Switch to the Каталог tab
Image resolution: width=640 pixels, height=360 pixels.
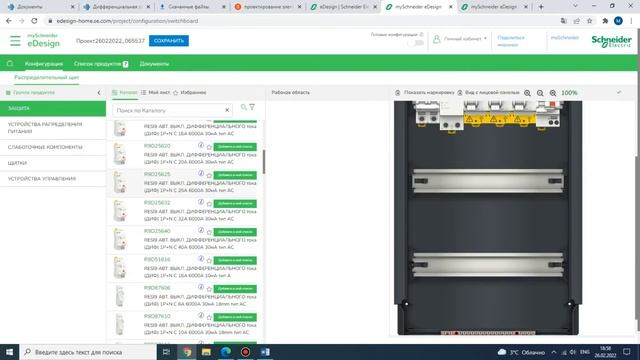click(x=124, y=93)
